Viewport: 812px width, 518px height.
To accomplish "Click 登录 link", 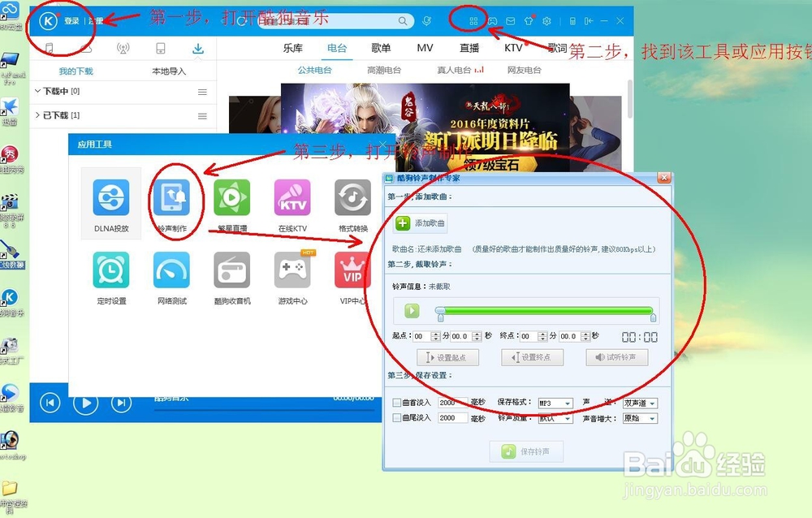I will 71,21.
